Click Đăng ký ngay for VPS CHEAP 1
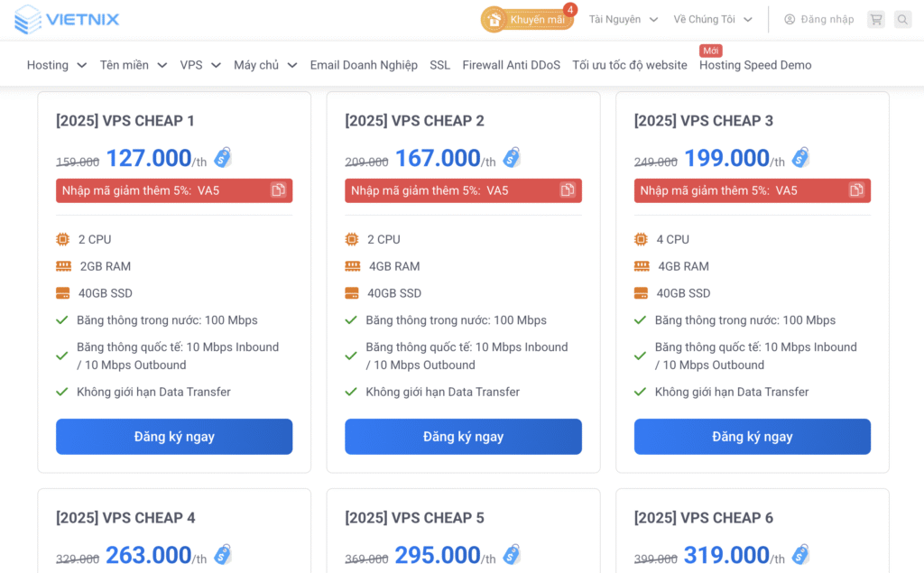The image size is (924, 573). (174, 437)
